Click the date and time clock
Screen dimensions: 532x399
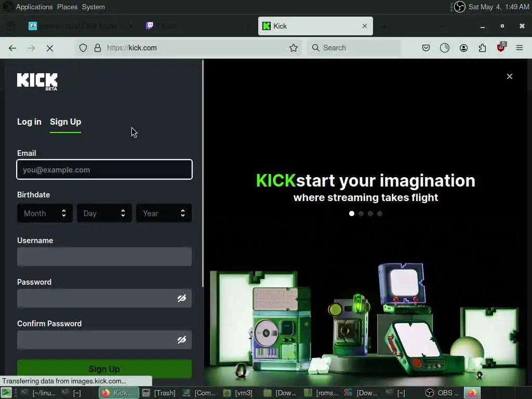[x=498, y=7]
